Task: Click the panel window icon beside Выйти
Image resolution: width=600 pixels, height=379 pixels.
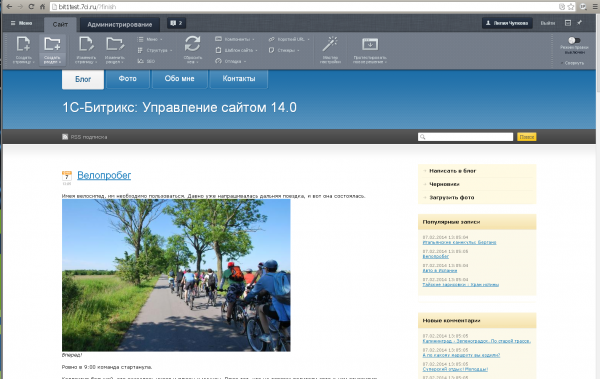Action: [x=568, y=23]
